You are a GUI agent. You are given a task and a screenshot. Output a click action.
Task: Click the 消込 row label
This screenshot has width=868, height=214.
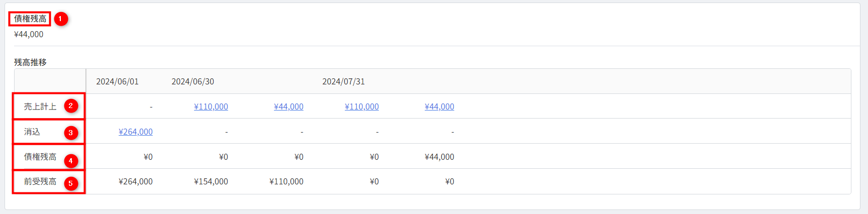click(x=32, y=132)
